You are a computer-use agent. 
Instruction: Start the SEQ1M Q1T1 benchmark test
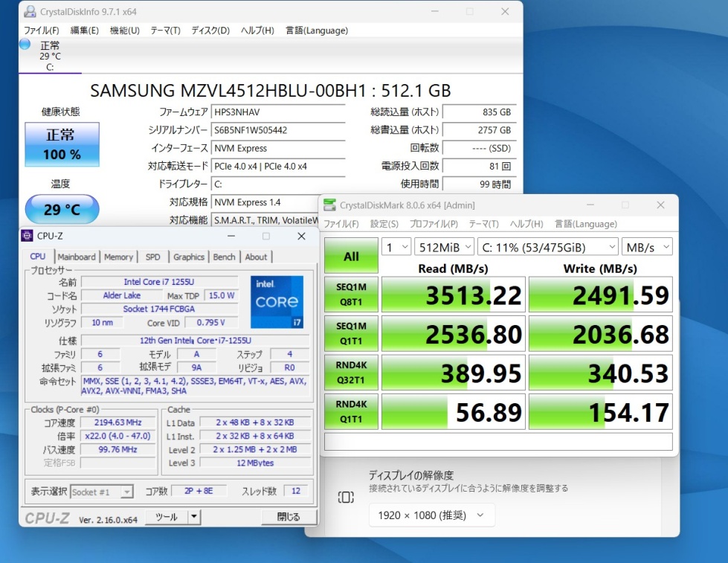tap(351, 333)
